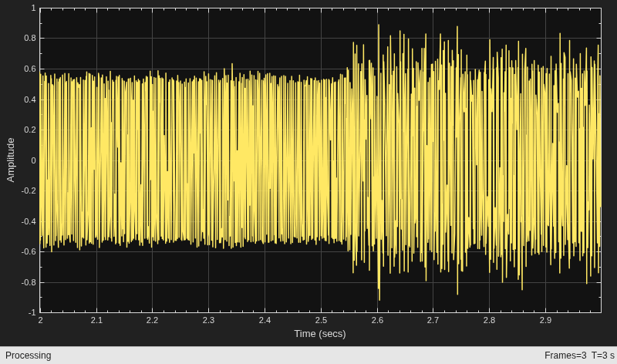Click the tallest positive peak near 2.6 secs
Screen dimensions: 617x364
tap(379, 25)
